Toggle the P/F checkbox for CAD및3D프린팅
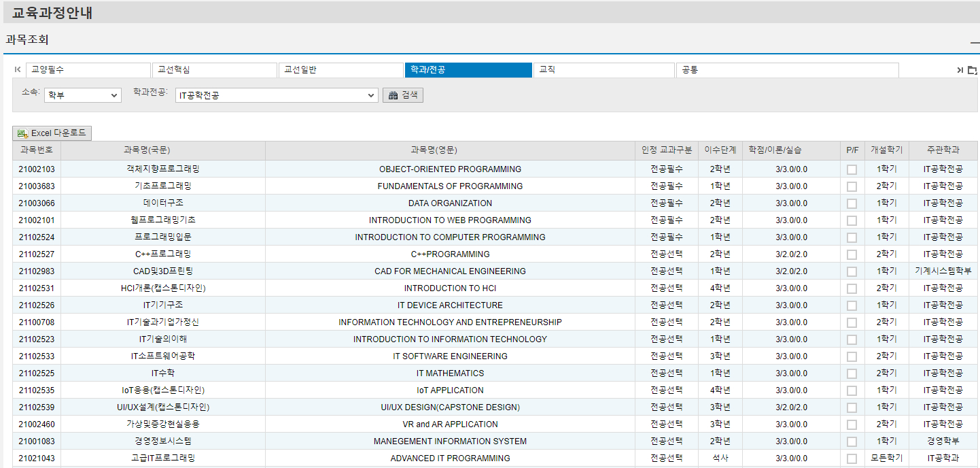Viewport: 980px width, 468px height. [x=852, y=271]
